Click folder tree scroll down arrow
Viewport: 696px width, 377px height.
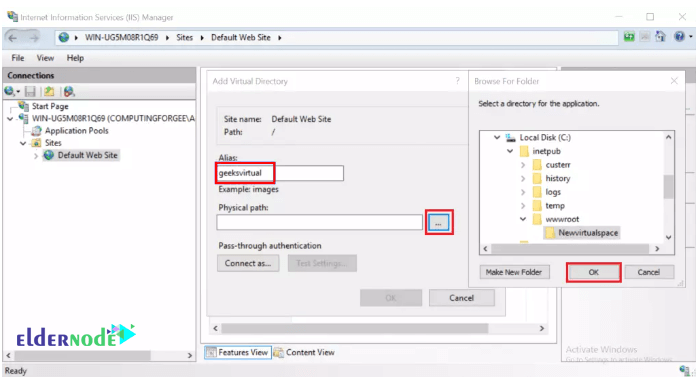pyautogui.click(x=668, y=238)
